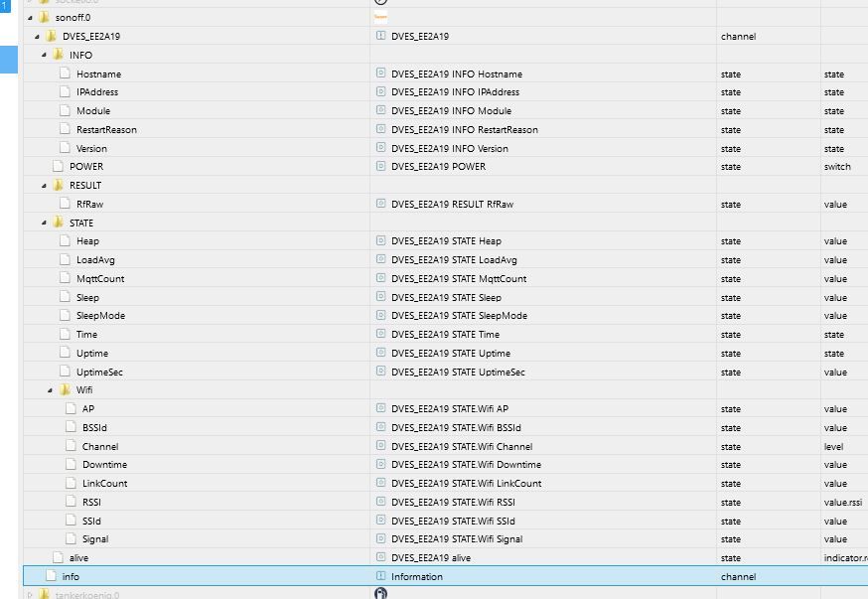The width and height of the screenshot is (868, 599).
Task: Click state icon beside STATE.Wifi RSSI
Action: (380, 501)
